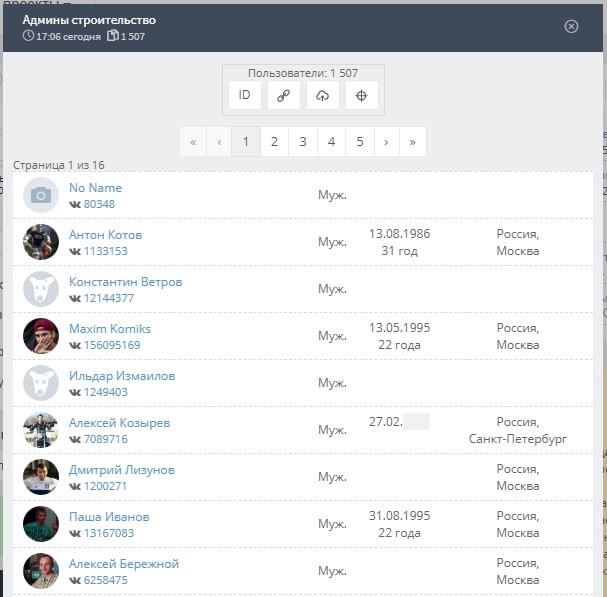Click the No Name camera placeholder avatar
The image size is (607, 597).
tap(41, 195)
